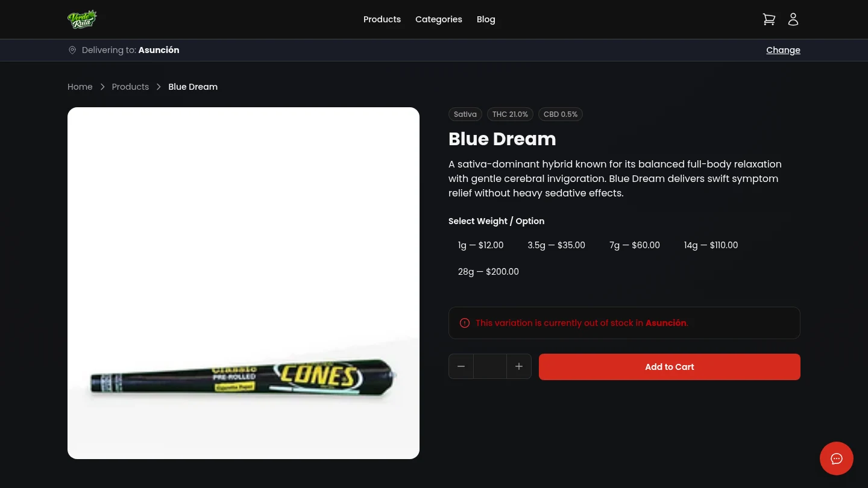The width and height of the screenshot is (868, 488).
Task: Open the Categories menu
Action: tap(439, 19)
